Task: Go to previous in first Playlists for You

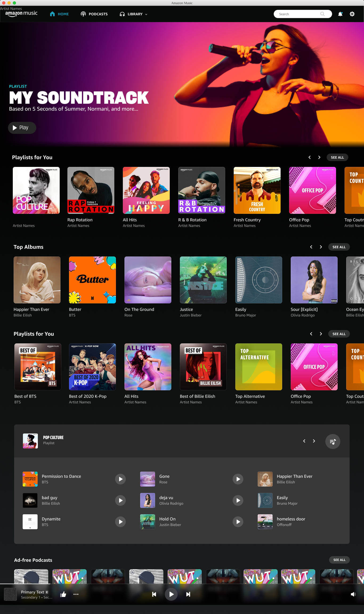Action: point(310,157)
